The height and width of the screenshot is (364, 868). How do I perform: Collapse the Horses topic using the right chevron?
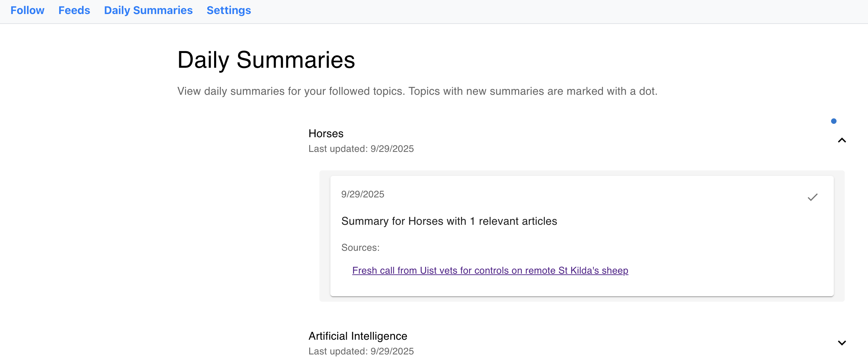842,140
